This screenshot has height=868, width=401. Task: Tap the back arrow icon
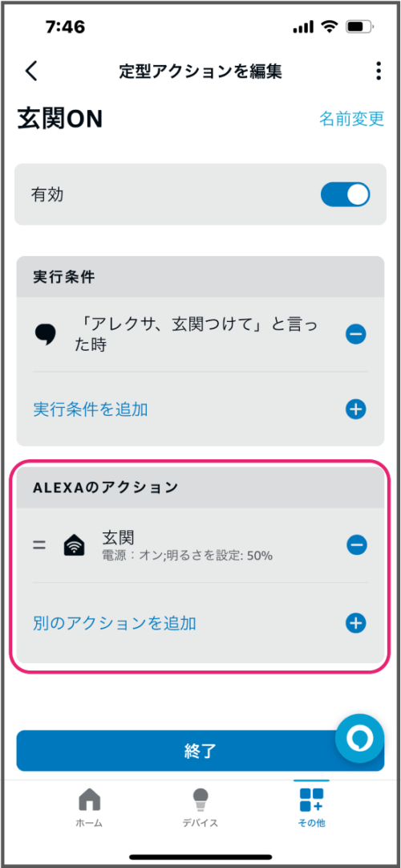tap(31, 71)
